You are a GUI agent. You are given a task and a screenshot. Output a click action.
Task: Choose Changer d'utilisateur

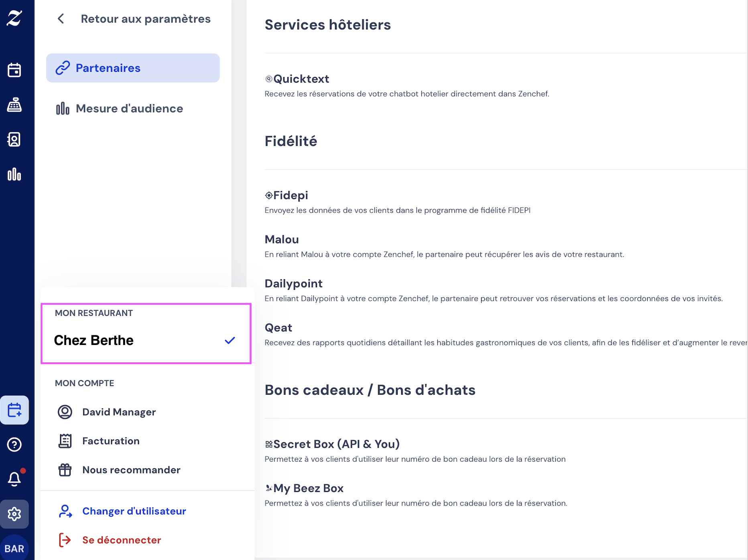134,511
